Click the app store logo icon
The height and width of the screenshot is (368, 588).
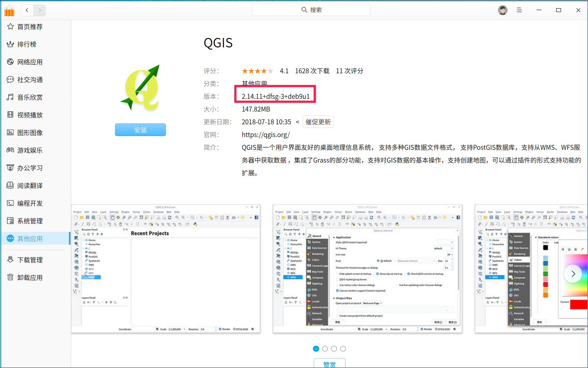9,10
